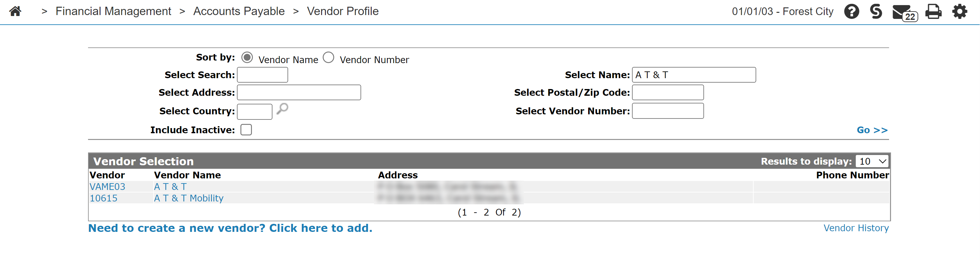980x261 pixels.
Task: Open A T & T Mobility vendor
Action: (189, 198)
